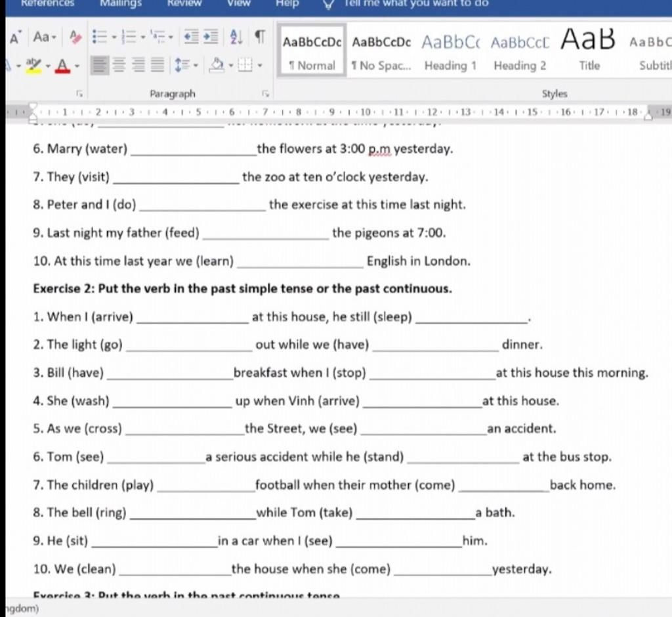
Task: Open the References ribbon tab
Action: coord(47,3)
